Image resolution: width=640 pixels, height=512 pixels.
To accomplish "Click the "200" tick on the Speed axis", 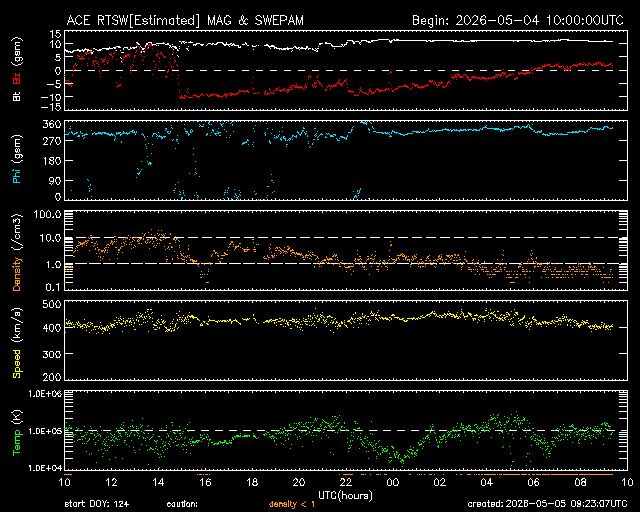I will (x=52, y=377).
